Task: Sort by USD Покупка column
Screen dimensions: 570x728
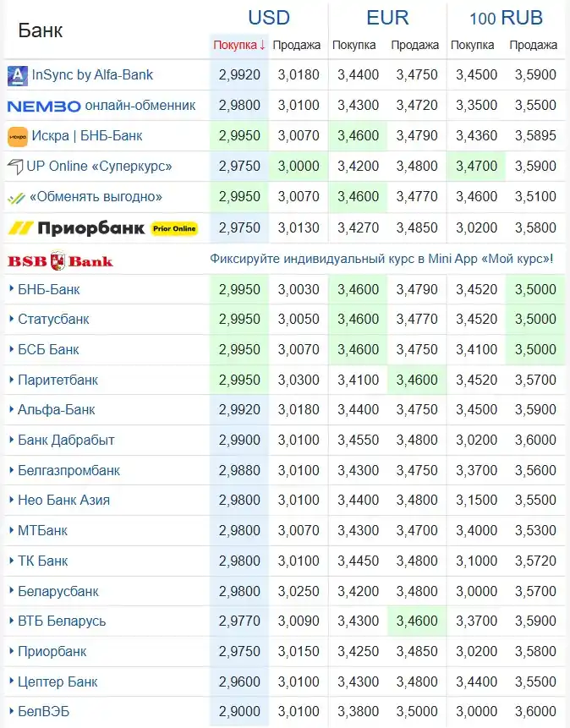Action: coord(239,45)
